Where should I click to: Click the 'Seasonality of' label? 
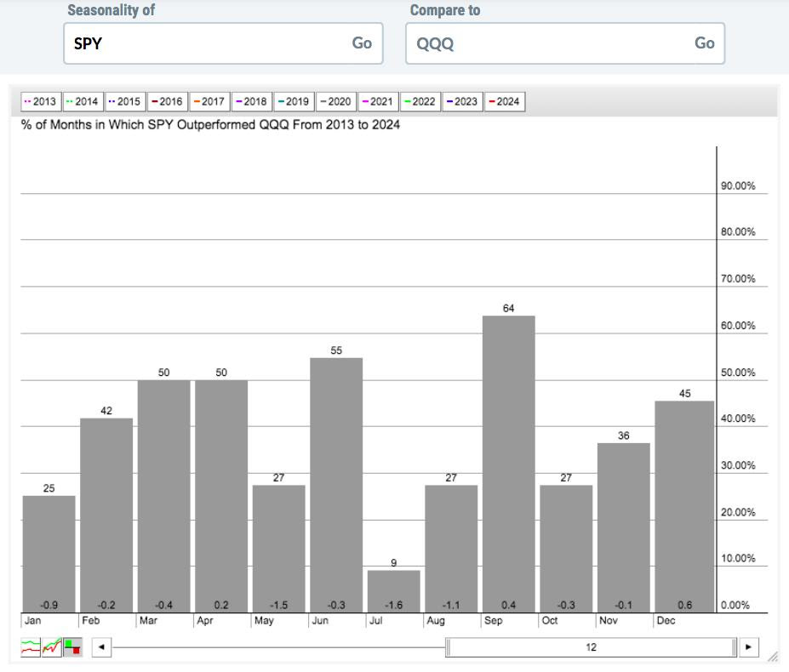coord(111,10)
